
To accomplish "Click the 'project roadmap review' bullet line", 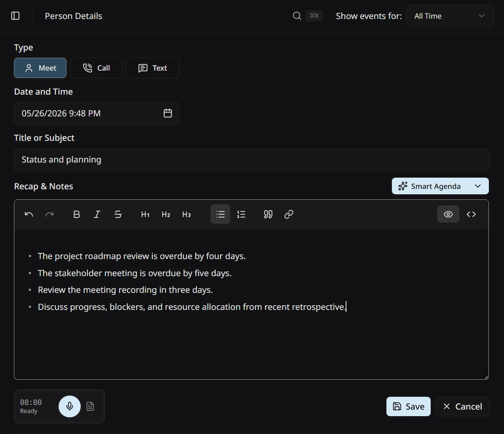I will coord(142,256).
